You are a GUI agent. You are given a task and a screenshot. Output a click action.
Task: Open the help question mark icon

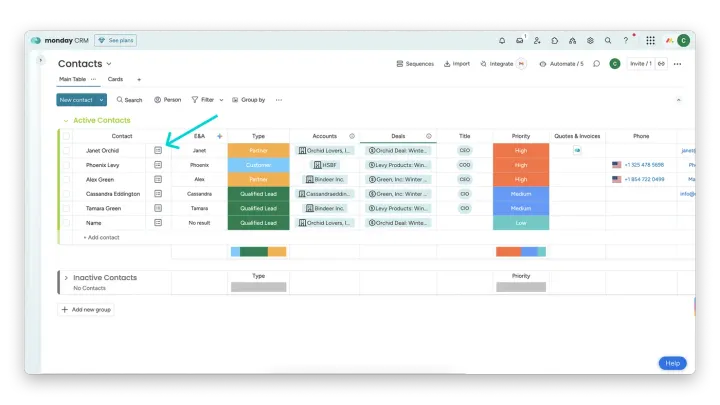(x=625, y=40)
